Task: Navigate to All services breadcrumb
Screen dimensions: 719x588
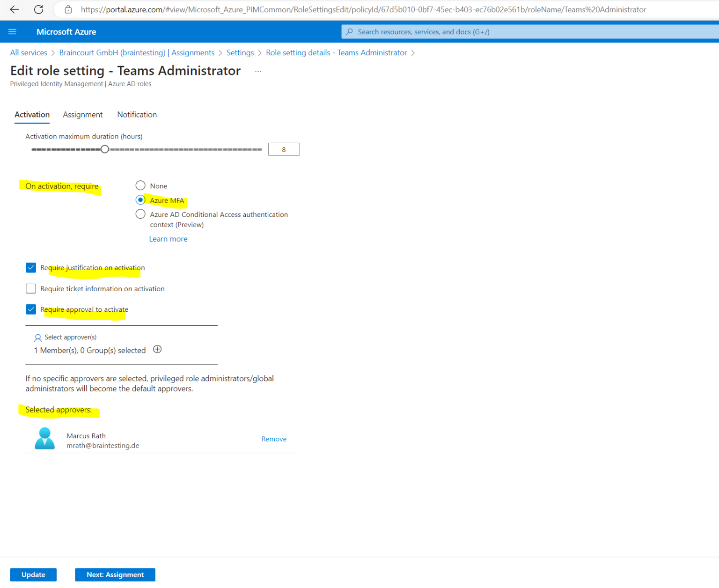Action: pos(28,52)
